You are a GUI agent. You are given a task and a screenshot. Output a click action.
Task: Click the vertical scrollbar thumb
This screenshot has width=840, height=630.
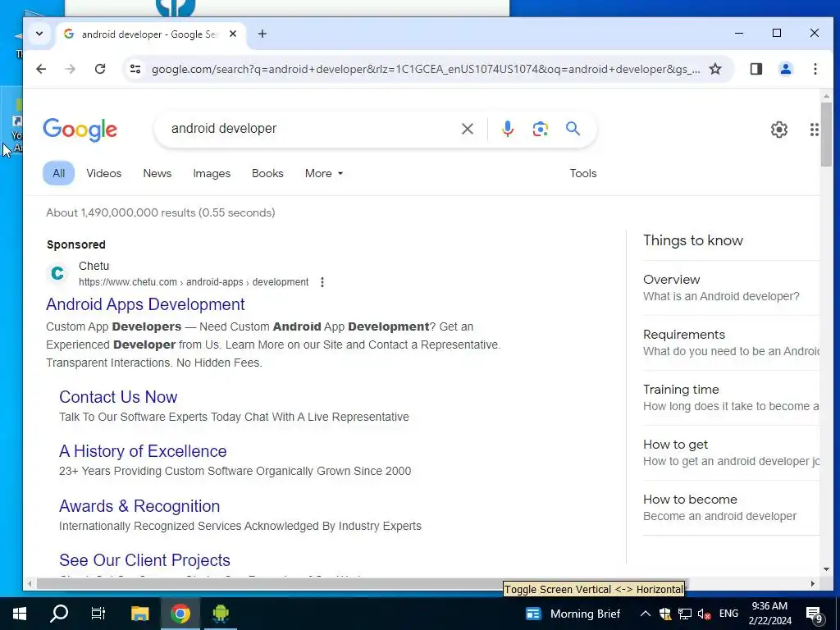pyautogui.click(x=826, y=135)
